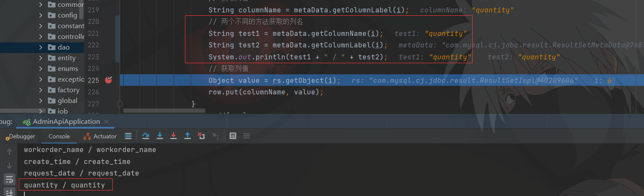Close the AdminApiApplication debug tab

click(x=106, y=122)
